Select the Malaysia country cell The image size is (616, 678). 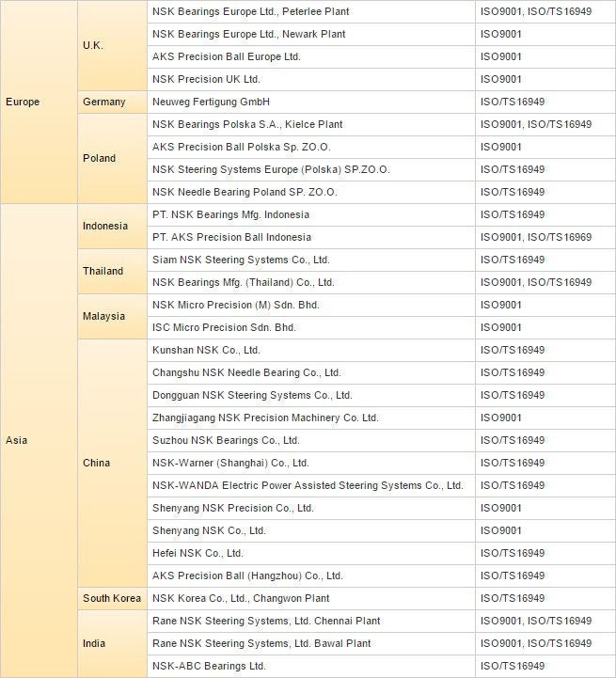(x=103, y=316)
